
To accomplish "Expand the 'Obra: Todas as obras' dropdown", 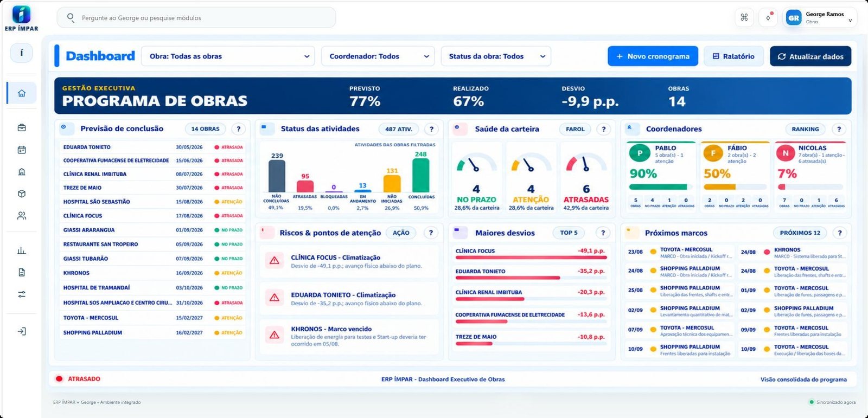I will 228,56.
